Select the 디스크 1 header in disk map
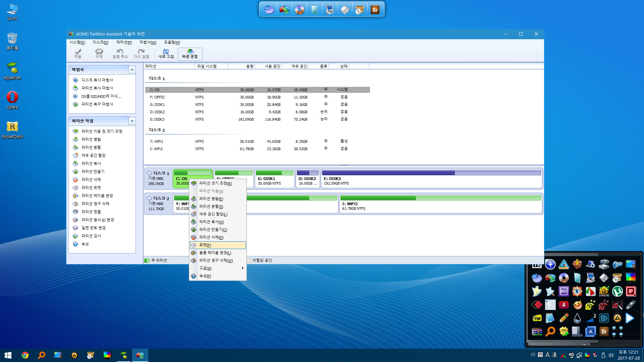Screen dimensions: 644x362 [158, 178]
